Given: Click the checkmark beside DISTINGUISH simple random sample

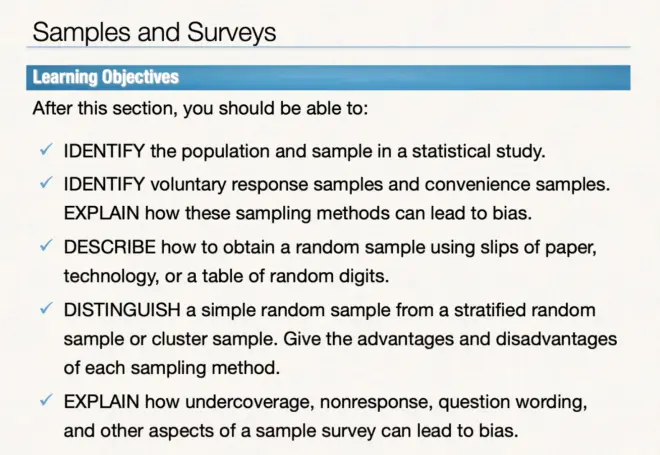Looking at the screenshot, I should coord(46,309).
